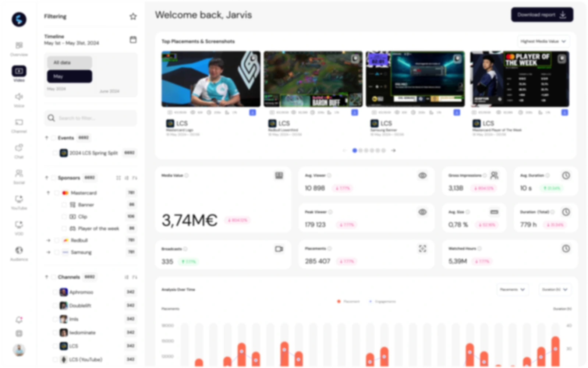Image resolution: width=588 pixels, height=368 pixels.
Task: Click the people icon on Gross Impressions card
Action: [494, 176]
